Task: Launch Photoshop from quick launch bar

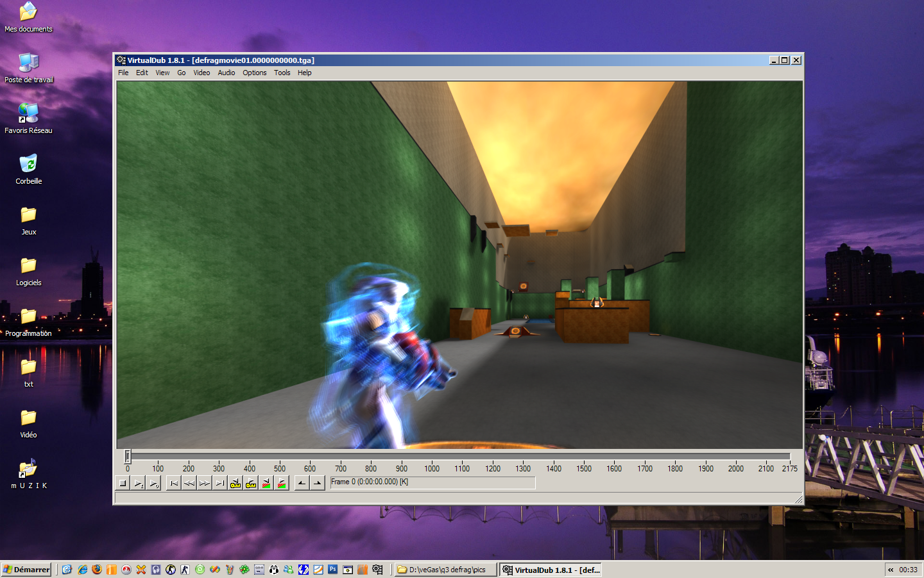Action: 332,570
